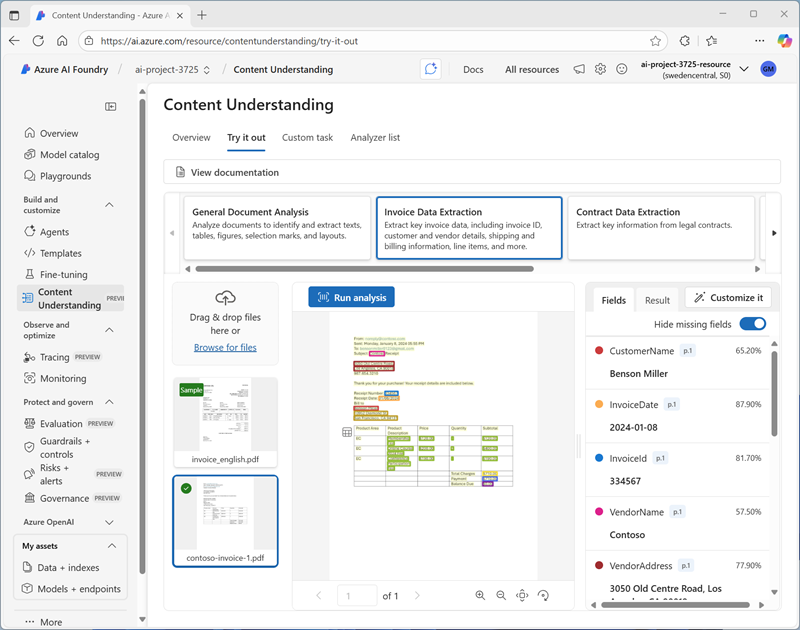Click the Customize it button
The width and height of the screenshot is (800, 630).
tap(727, 298)
